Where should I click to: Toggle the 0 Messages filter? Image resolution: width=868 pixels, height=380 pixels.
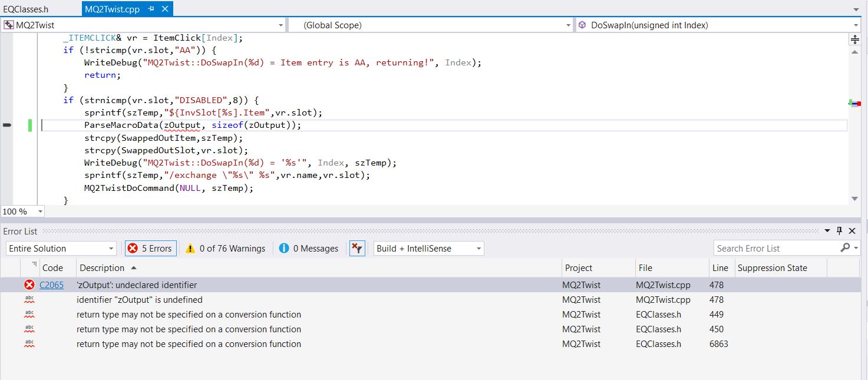[309, 249]
